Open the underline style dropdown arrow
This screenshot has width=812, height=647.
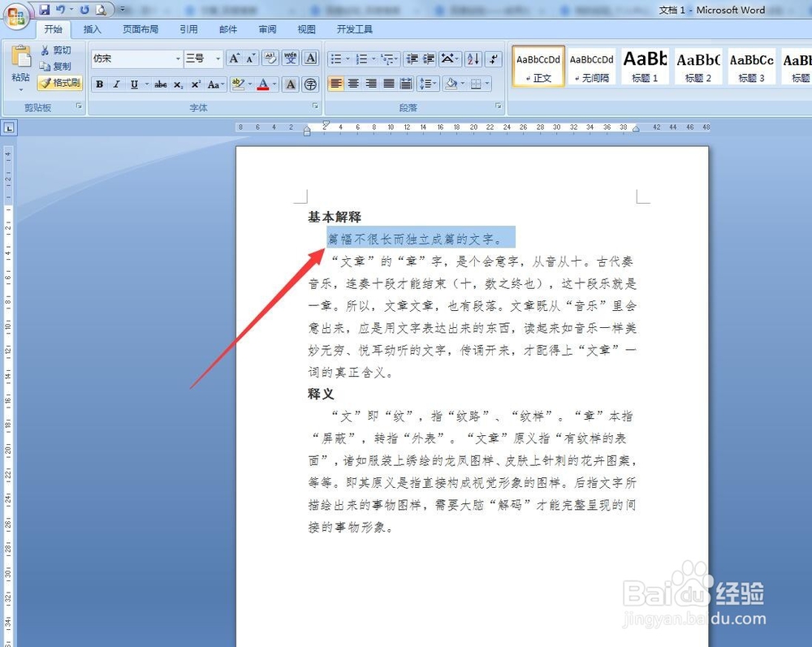[147, 84]
